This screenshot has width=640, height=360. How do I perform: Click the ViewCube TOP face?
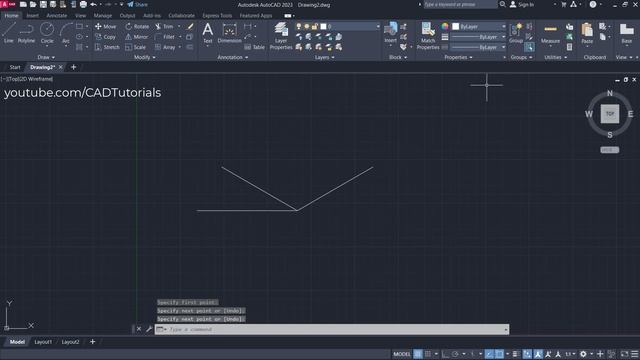coord(610,114)
